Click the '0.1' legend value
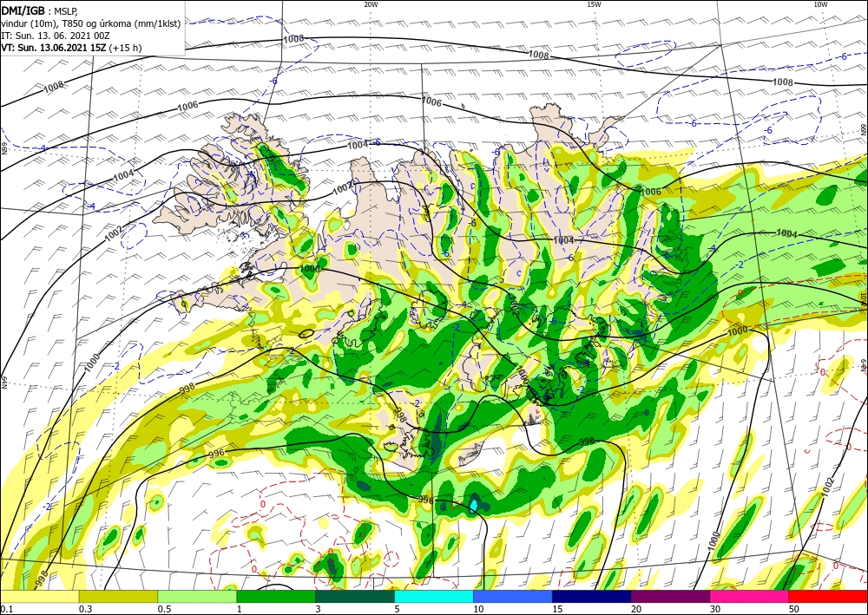This screenshot has height=615, width=868. pyautogui.click(x=6, y=609)
